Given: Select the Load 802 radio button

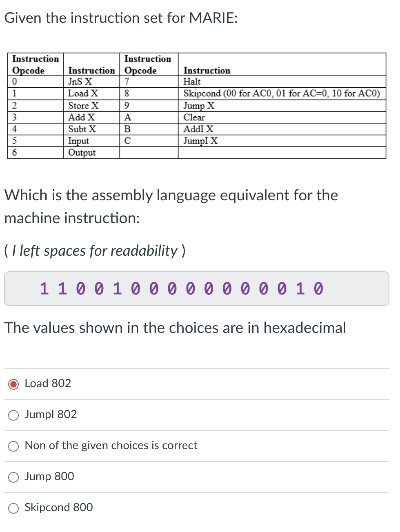Looking at the screenshot, I should pyautogui.click(x=13, y=384).
